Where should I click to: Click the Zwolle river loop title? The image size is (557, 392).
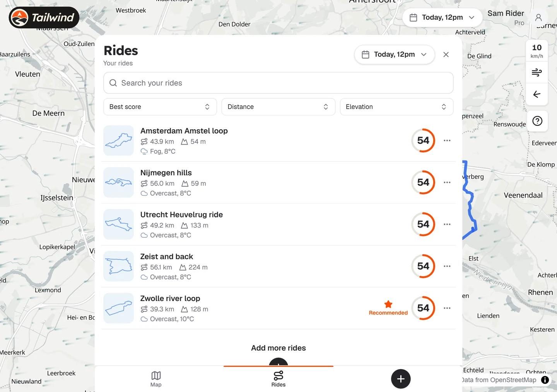(x=170, y=298)
